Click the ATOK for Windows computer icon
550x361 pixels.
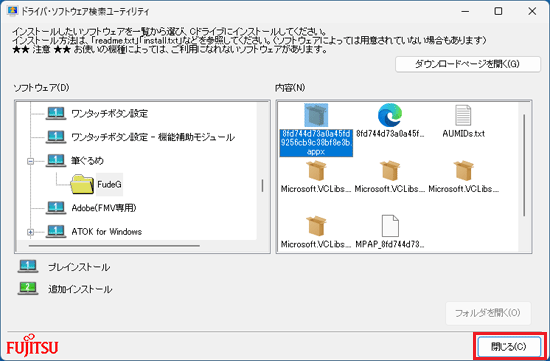point(56,232)
